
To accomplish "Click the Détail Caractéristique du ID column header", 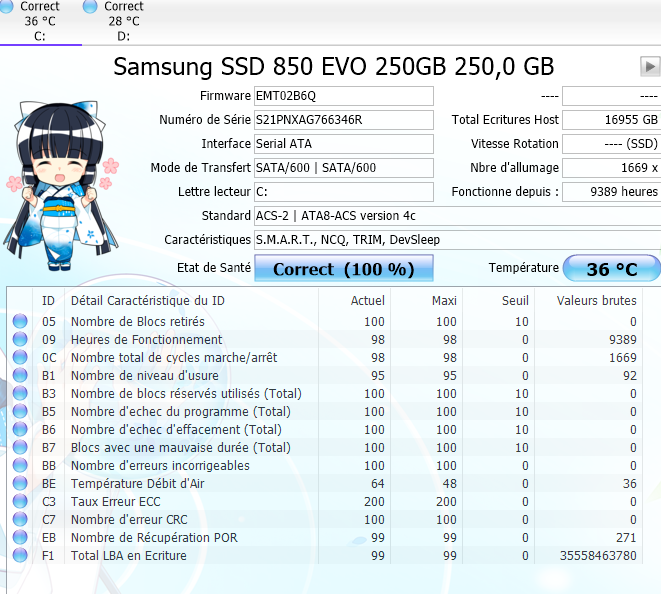I will click(x=191, y=301).
